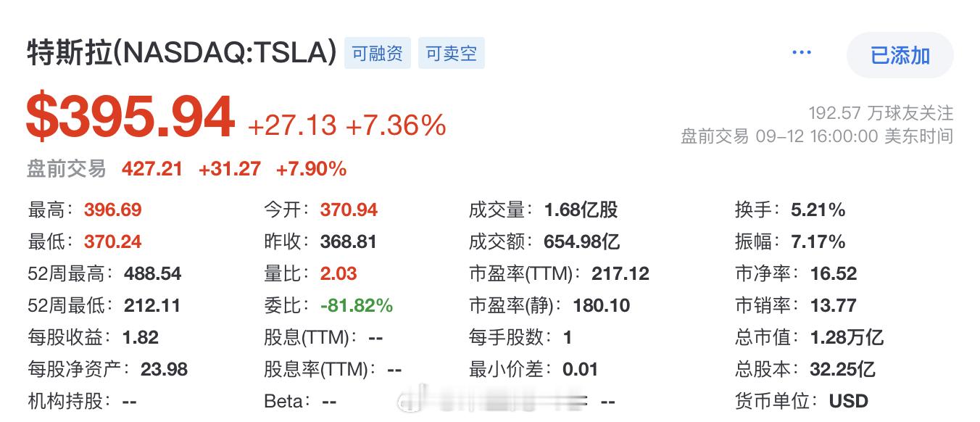
Task: Click the 市盈率(TTM) value 217.12
Action: coord(620,274)
